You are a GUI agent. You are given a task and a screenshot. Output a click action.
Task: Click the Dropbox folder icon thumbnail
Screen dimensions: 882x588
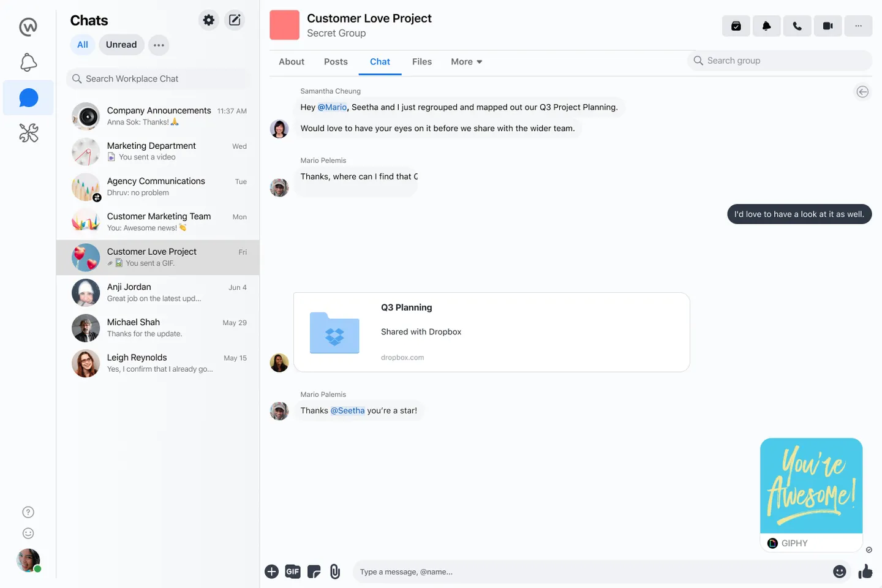tap(334, 333)
